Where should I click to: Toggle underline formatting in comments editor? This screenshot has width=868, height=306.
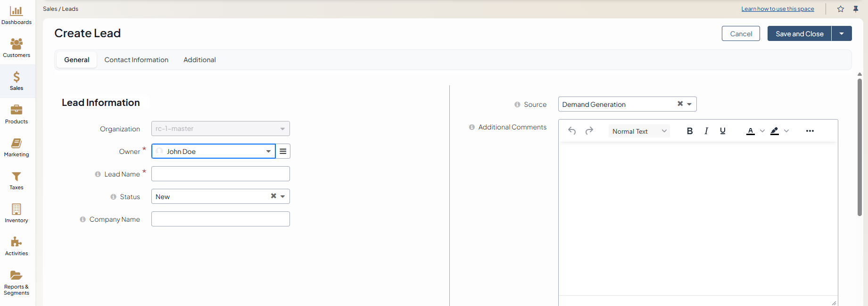pyautogui.click(x=723, y=131)
